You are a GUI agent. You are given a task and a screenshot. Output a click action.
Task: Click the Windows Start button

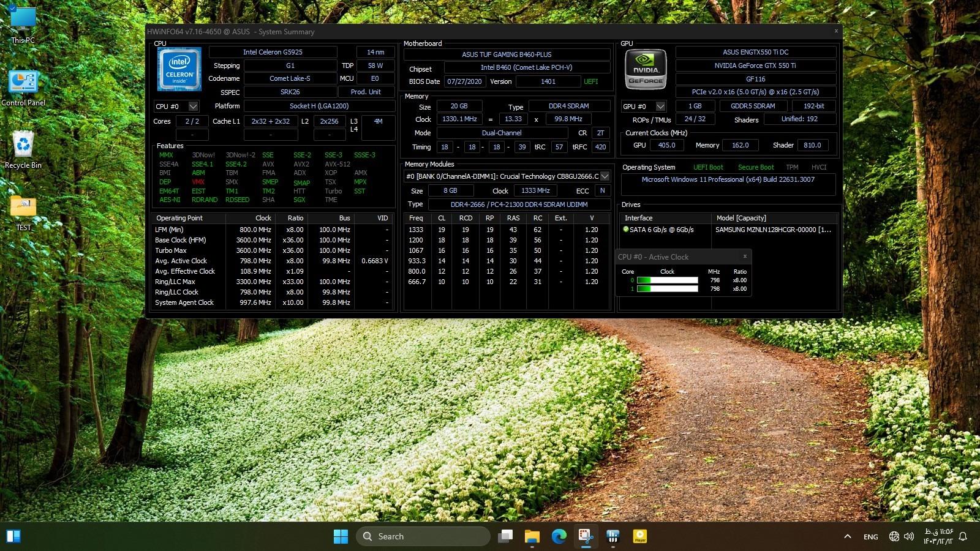tap(341, 536)
